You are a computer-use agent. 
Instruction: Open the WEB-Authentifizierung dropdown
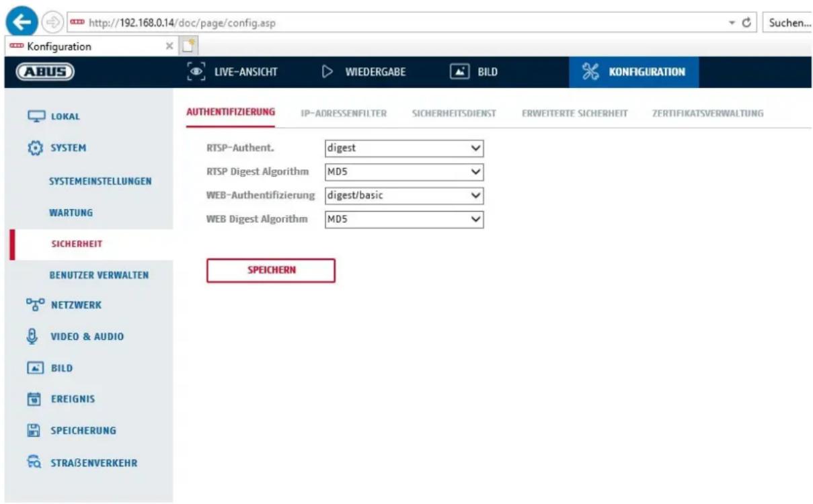coord(403,196)
